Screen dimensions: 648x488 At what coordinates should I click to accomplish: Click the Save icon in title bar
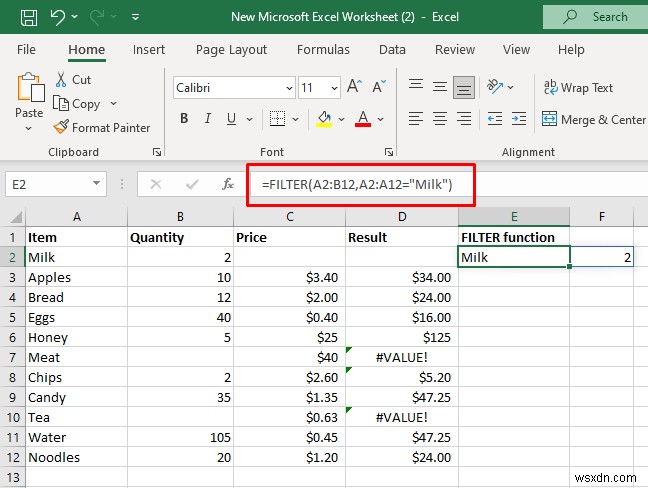click(x=29, y=17)
